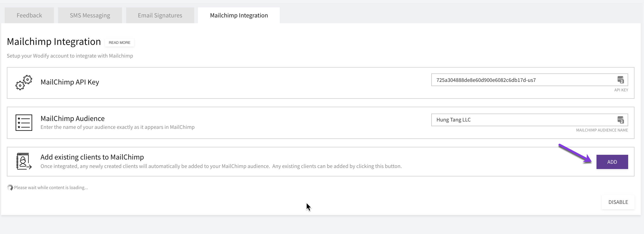Click 'Please wait while content is loading' text
The image size is (644, 234).
[51, 188]
